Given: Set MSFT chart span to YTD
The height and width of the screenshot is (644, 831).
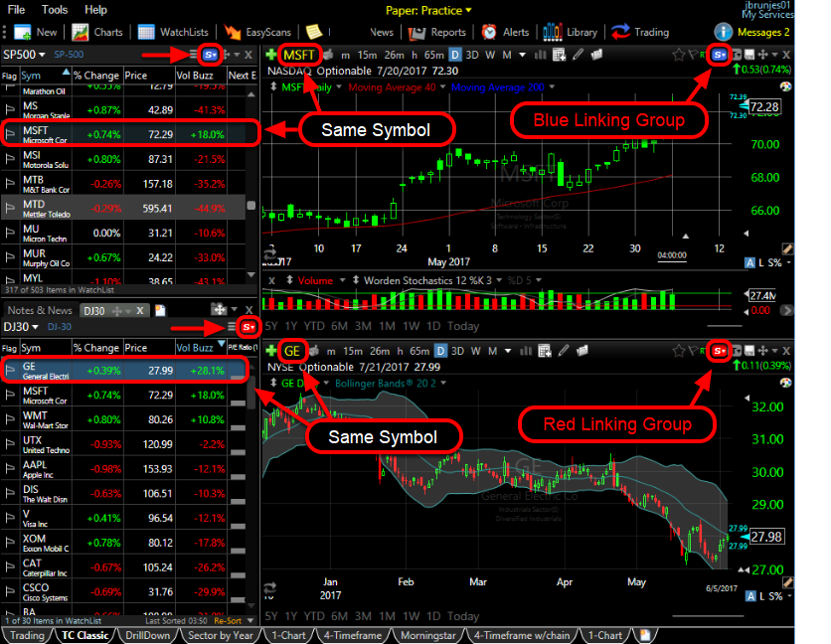Looking at the screenshot, I should 314,326.
